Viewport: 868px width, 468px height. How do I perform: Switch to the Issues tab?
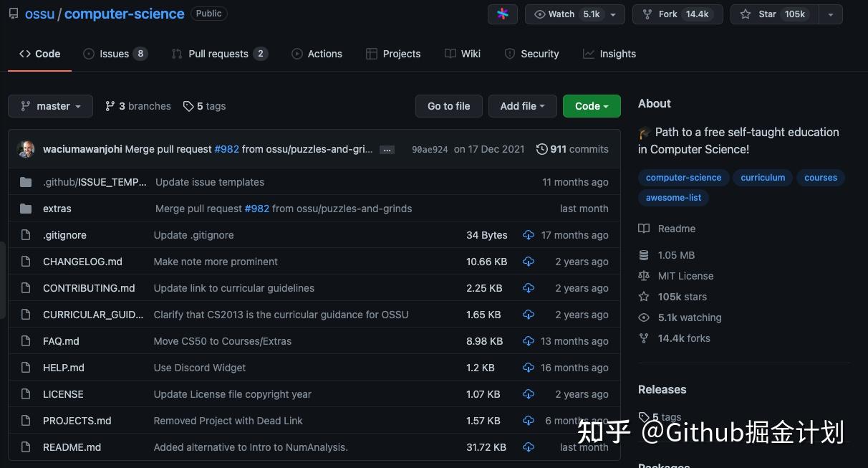point(113,53)
